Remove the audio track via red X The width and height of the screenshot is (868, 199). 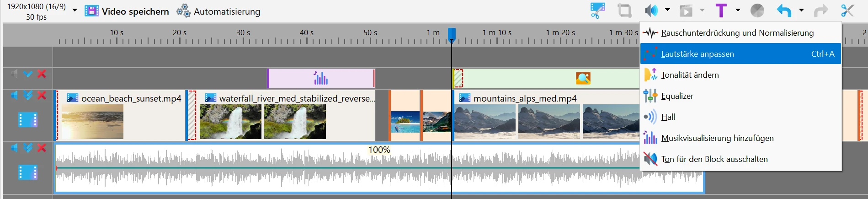click(42, 148)
